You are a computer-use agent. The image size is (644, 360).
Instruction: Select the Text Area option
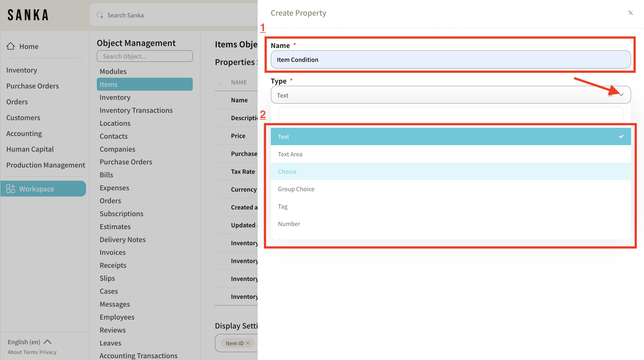[x=290, y=154]
